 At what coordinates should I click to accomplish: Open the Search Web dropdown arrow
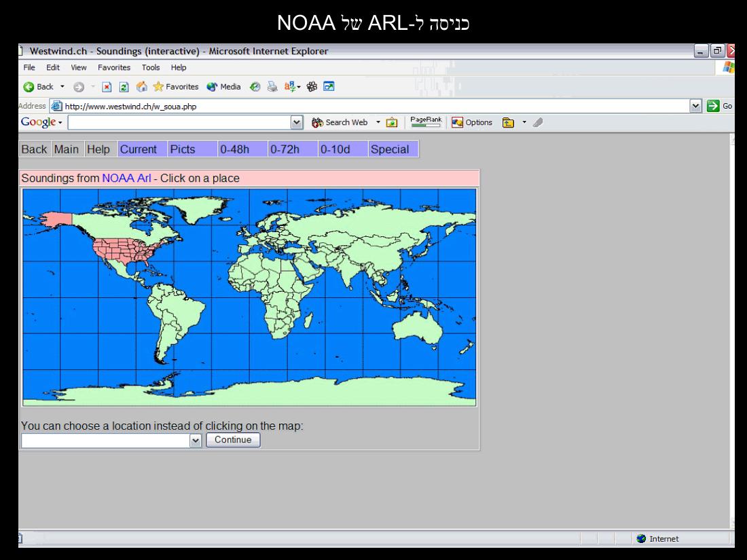pos(378,122)
